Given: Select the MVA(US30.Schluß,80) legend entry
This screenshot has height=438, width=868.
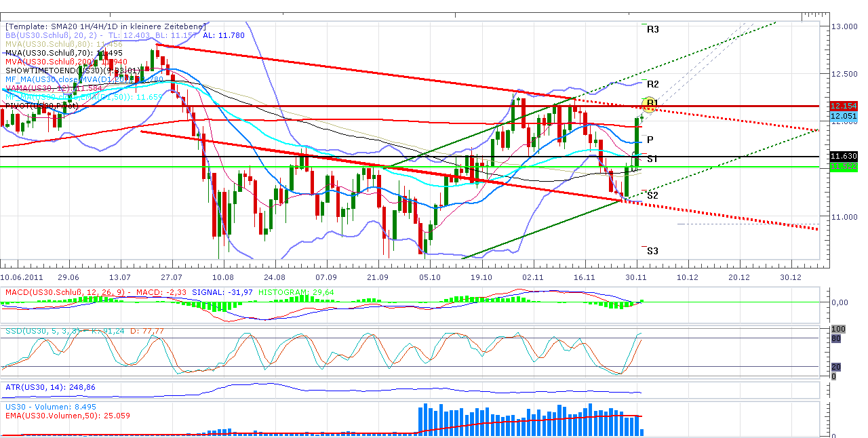Looking at the screenshot, I should 47,42.
